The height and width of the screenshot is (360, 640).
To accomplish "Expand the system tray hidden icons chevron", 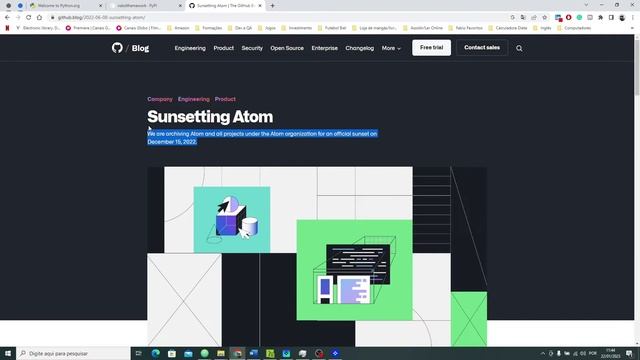I will (542, 353).
